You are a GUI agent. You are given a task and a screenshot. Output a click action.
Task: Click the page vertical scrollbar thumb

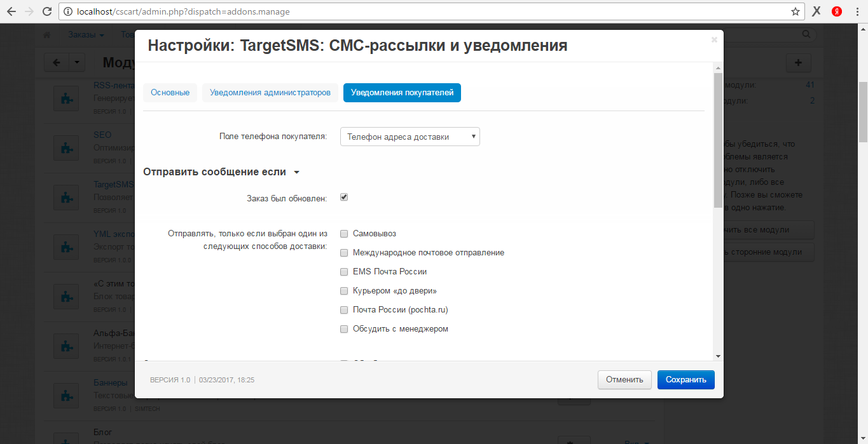tap(863, 111)
